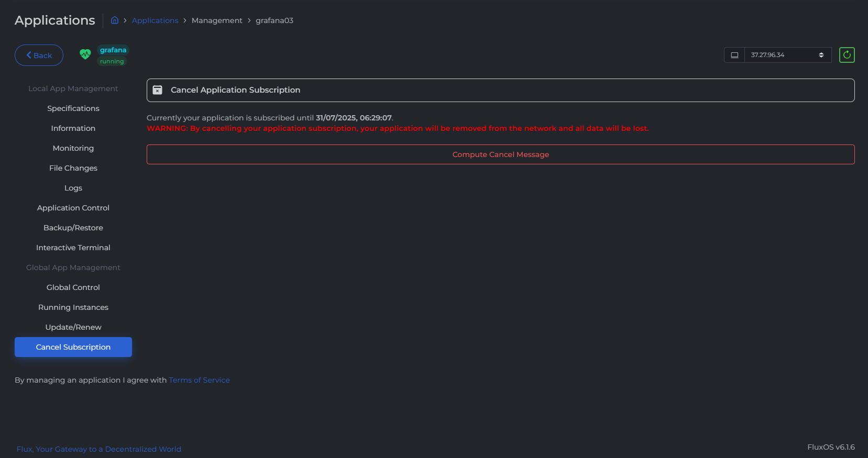Image resolution: width=868 pixels, height=458 pixels.
Task: Open the Specifications menu item
Action: (x=73, y=108)
